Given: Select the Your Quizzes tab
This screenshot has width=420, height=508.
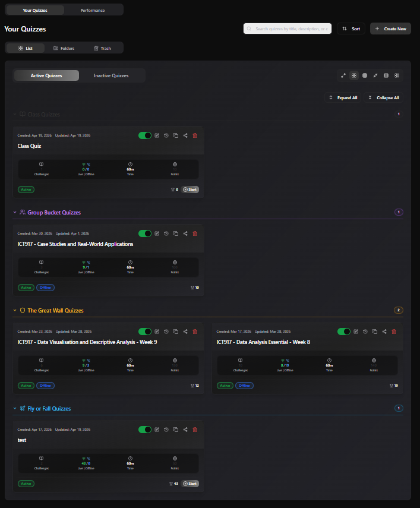Looking at the screenshot, I should (x=35, y=10).
